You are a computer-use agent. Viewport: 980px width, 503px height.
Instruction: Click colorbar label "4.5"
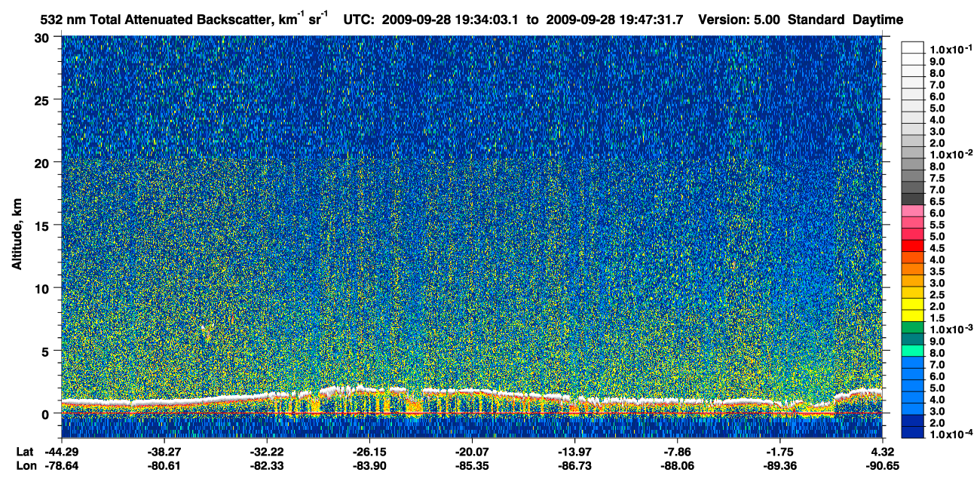[x=939, y=249]
